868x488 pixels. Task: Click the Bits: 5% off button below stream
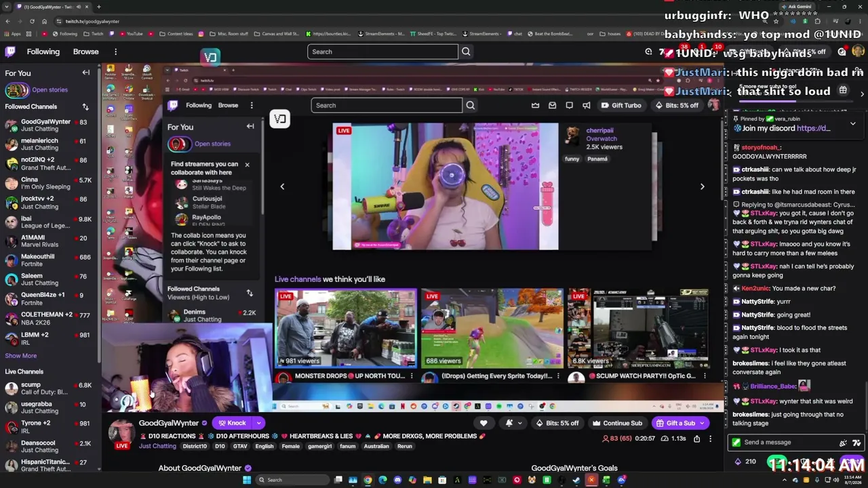[x=557, y=423]
